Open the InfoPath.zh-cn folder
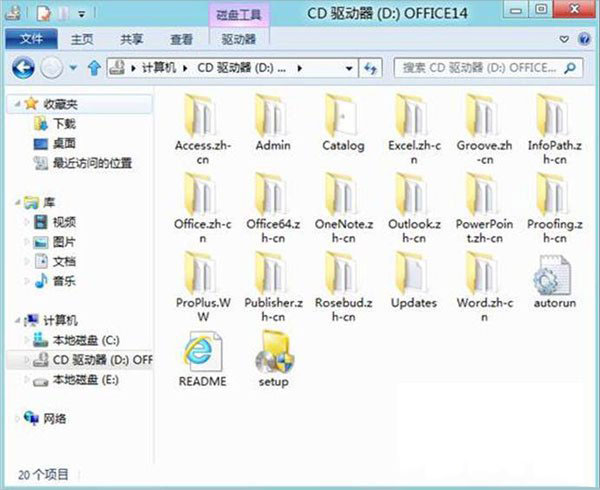Viewport: 600px width, 490px height. point(555,129)
